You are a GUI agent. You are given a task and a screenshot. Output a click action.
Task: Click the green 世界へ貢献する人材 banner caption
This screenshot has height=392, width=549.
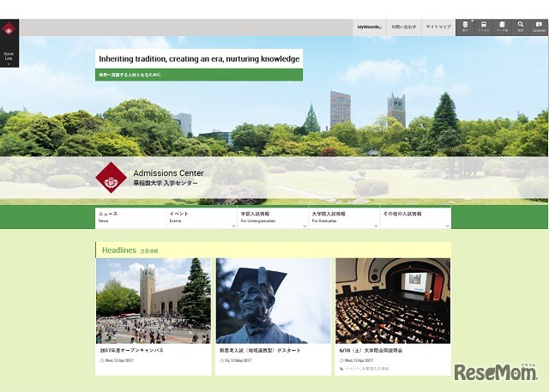click(199, 75)
